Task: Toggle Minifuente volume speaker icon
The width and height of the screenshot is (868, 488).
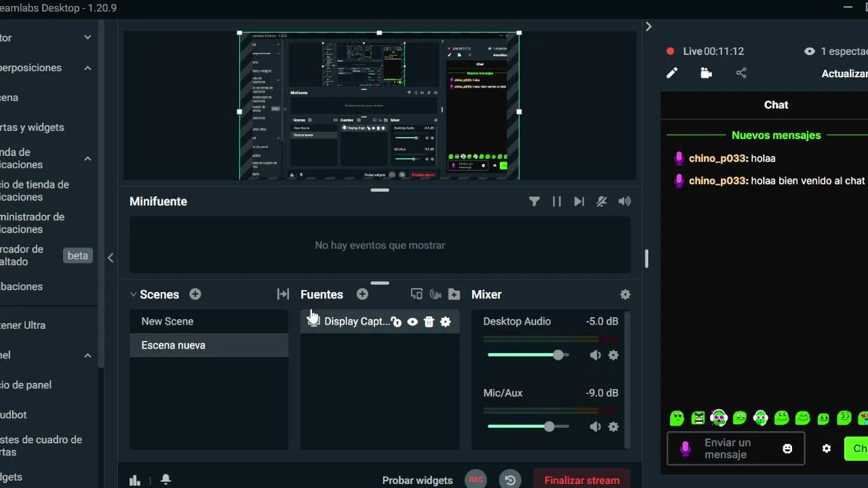Action: [625, 201]
